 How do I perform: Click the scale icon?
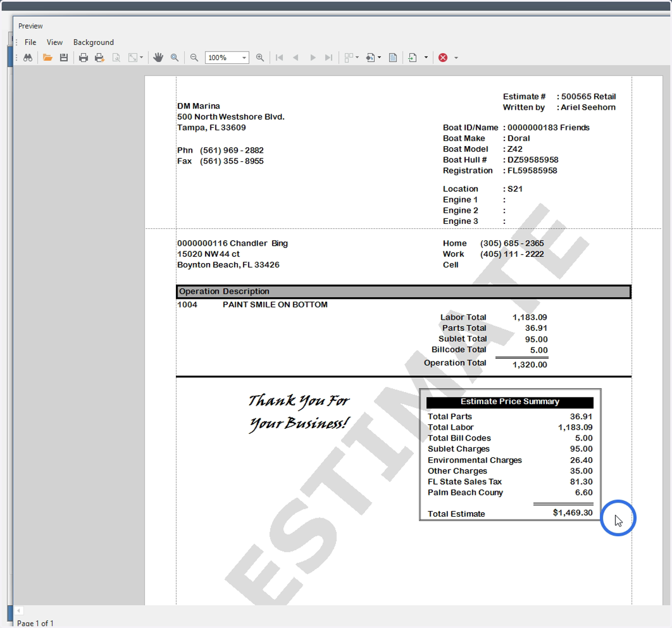[x=133, y=58]
